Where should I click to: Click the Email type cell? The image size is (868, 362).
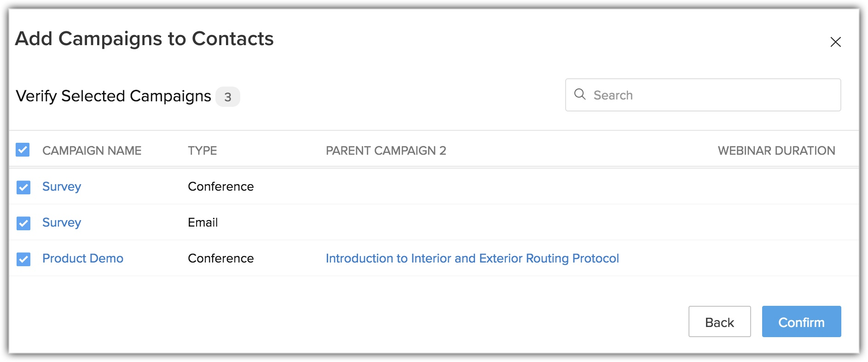[x=203, y=222]
